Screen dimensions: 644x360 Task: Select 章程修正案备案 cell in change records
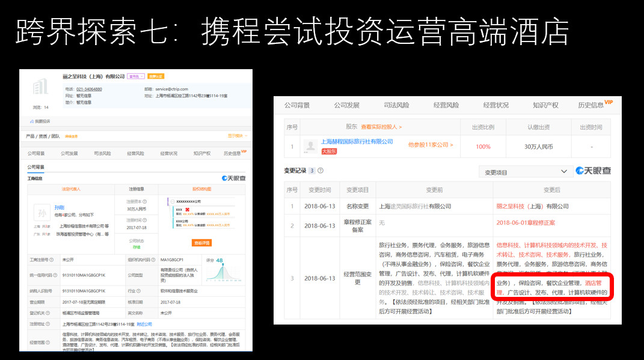357,226
